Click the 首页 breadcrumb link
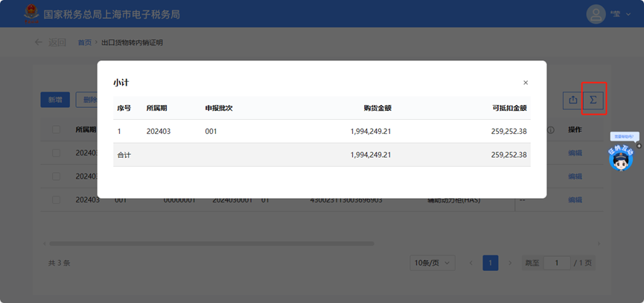The image size is (644, 303). pos(85,42)
